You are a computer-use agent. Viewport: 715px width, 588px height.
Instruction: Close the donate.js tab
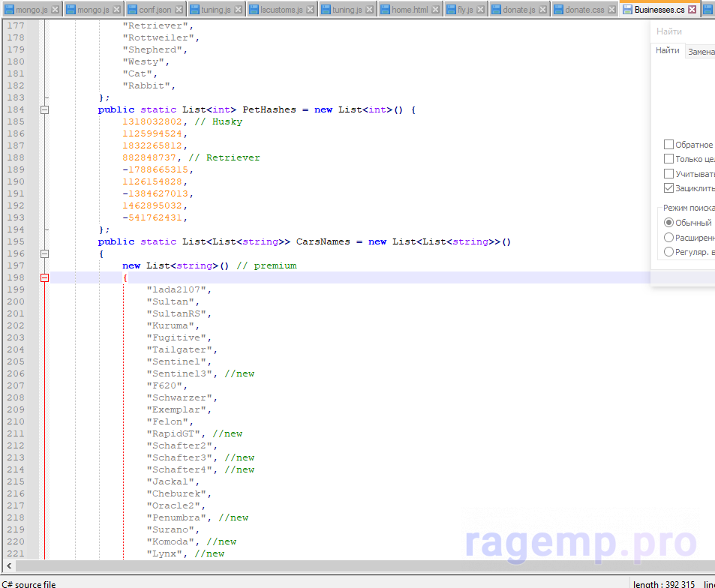point(542,10)
